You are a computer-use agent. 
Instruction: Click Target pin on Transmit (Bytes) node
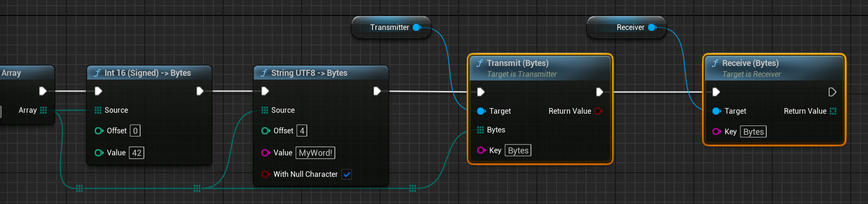click(481, 111)
